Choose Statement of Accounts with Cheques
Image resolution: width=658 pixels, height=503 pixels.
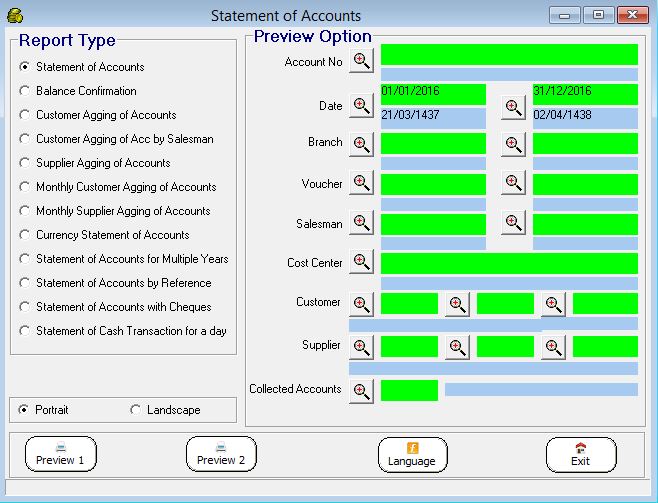[x=25, y=307]
